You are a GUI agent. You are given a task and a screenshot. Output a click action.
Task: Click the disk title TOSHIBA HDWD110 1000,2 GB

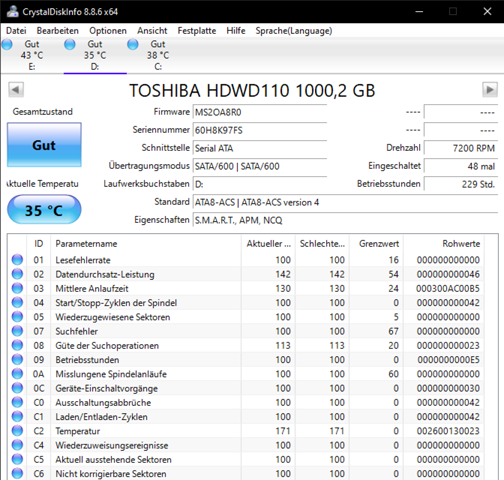tap(252, 90)
